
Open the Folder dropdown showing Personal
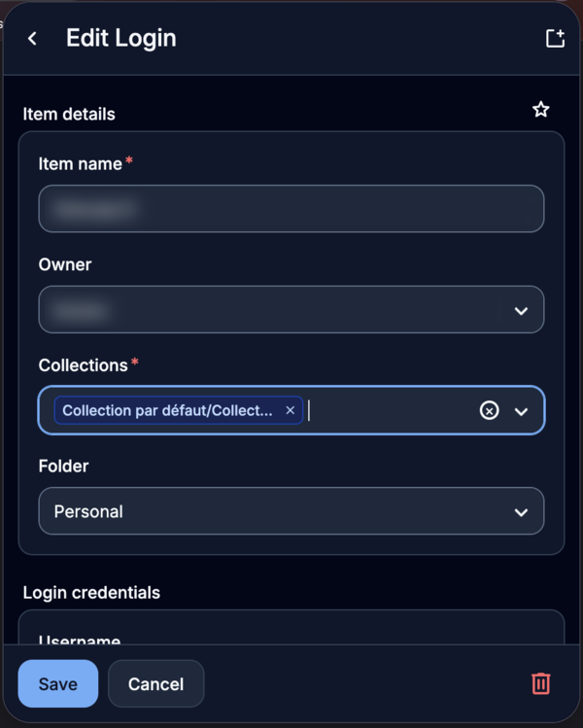tap(291, 510)
